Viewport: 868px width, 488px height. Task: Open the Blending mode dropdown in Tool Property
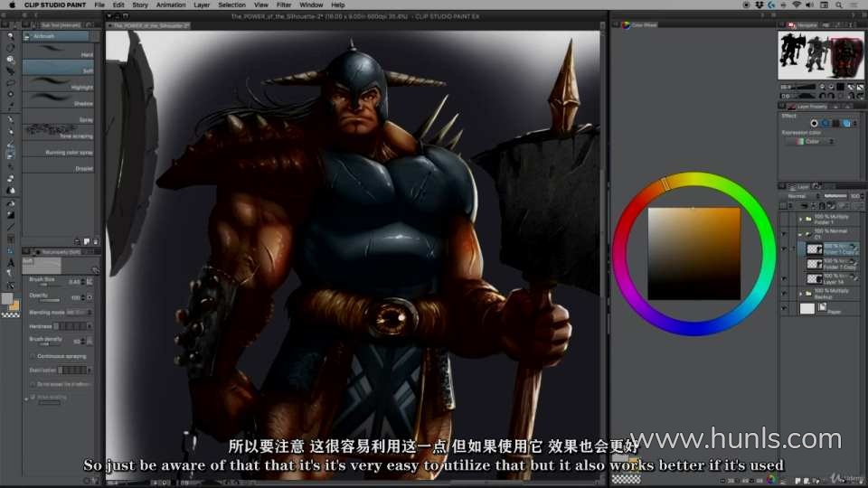tap(80, 312)
